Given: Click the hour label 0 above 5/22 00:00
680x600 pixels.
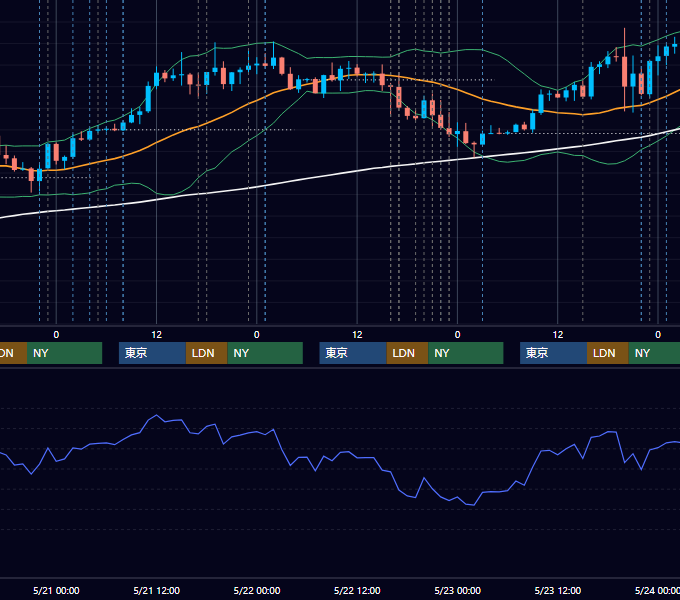Looking at the screenshot, I should (257, 335).
